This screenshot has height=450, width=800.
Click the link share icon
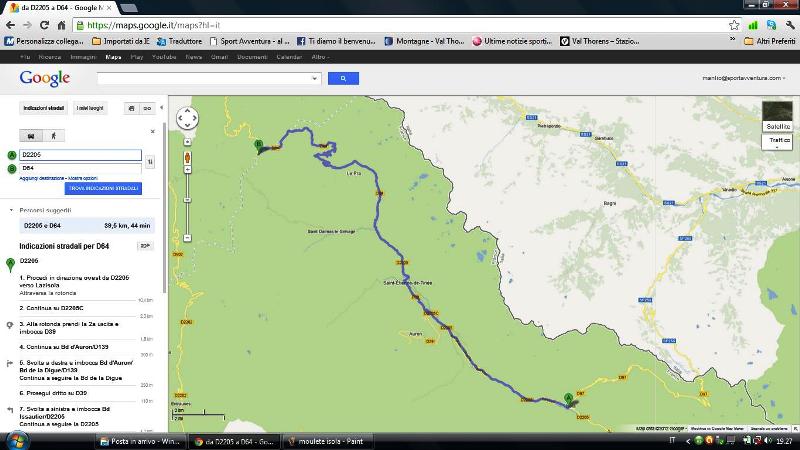coord(147,108)
